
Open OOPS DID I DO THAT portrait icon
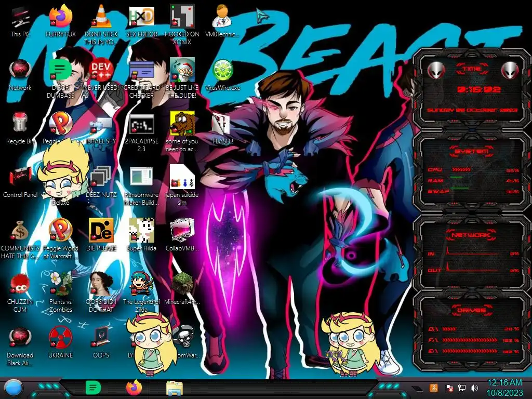pos(101,292)
